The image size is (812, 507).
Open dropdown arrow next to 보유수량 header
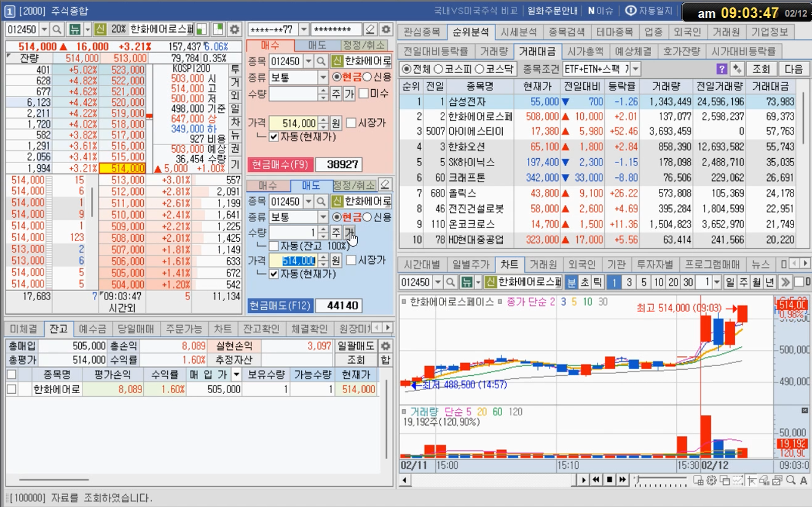coord(235,374)
